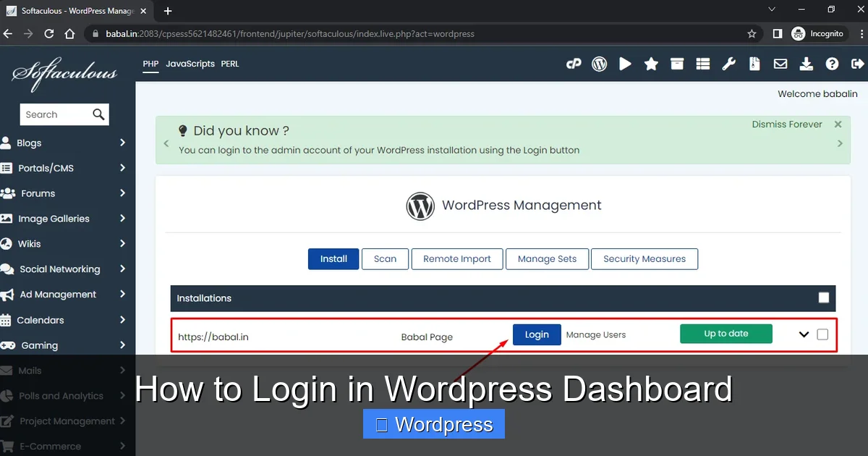Click the browser back arrow
The width and height of the screenshot is (868, 456).
tap(8, 33)
